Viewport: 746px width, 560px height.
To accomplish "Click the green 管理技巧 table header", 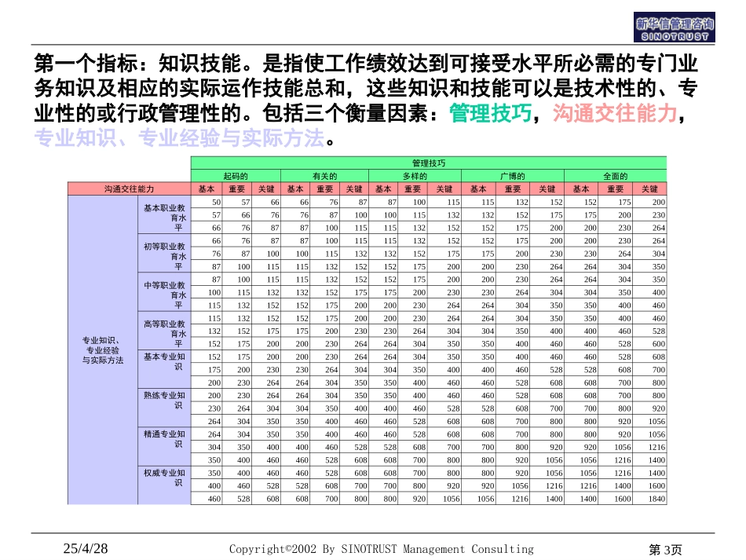I will pyautogui.click(x=429, y=163).
